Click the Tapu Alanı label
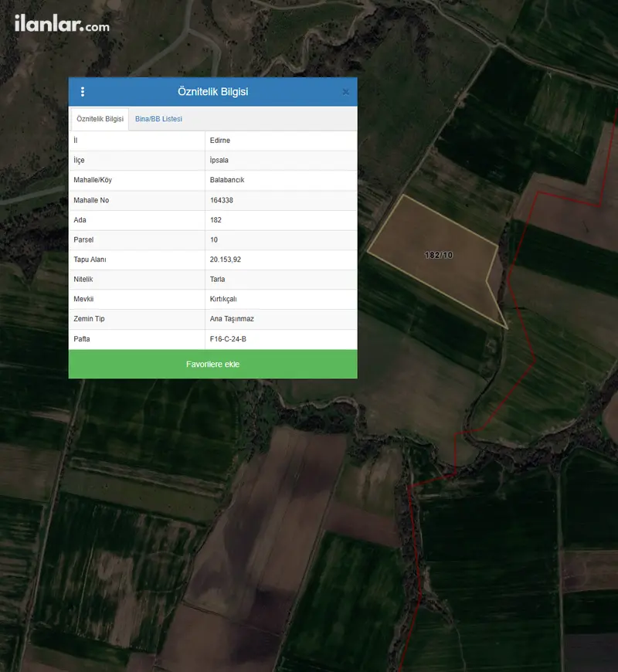618x672 pixels. tap(90, 260)
